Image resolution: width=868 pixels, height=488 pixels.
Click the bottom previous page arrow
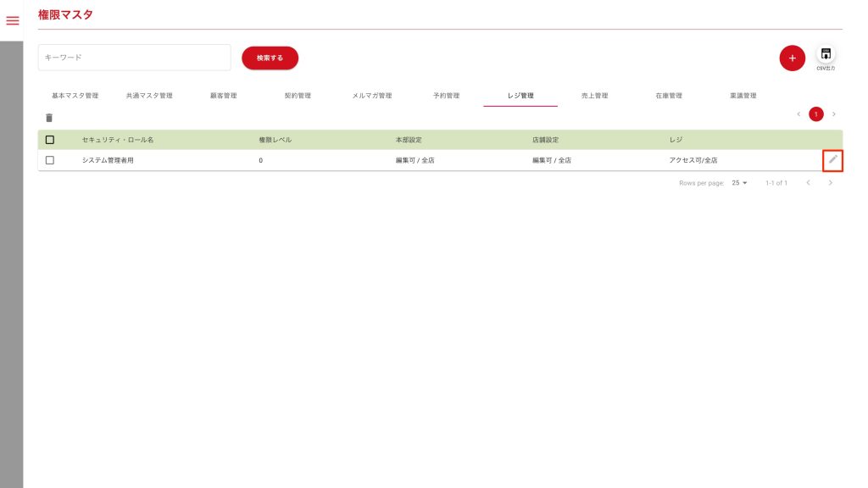808,183
